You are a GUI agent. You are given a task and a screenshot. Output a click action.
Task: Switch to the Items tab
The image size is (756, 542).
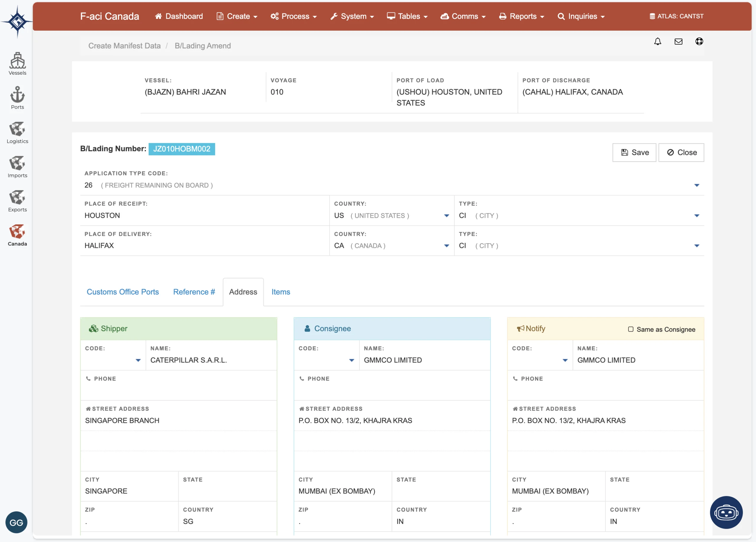[x=281, y=292]
